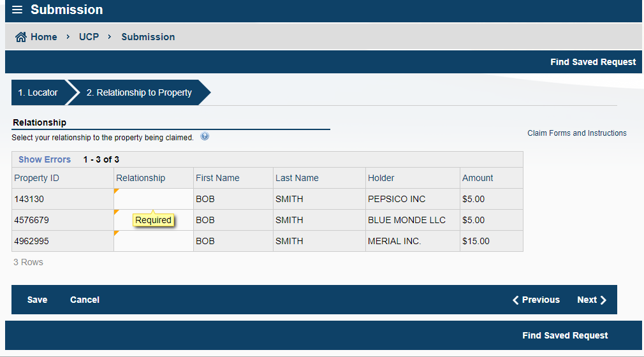Screen dimensions: 644x357
Task: Click the 1 - 3 of 3 pager text
Action: pos(101,159)
